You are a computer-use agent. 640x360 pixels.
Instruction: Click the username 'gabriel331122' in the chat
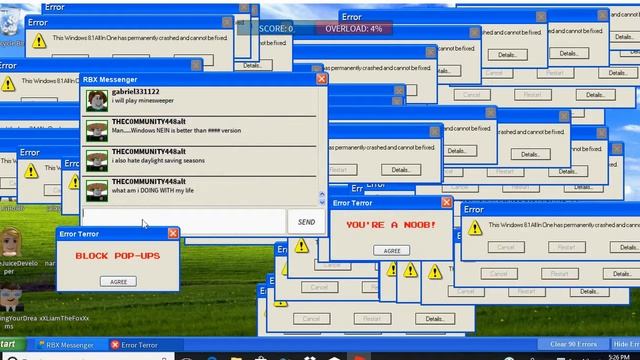coord(136,92)
